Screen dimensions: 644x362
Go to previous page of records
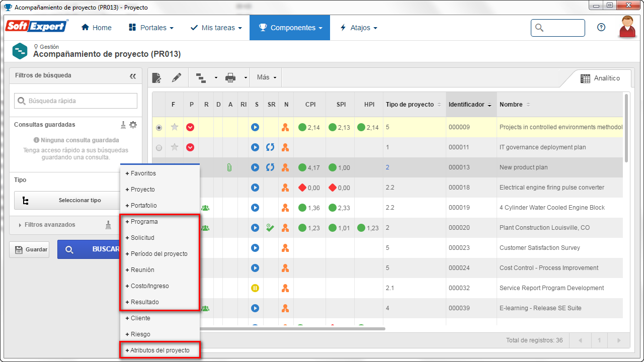pyautogui.click(x=580, y=340)
